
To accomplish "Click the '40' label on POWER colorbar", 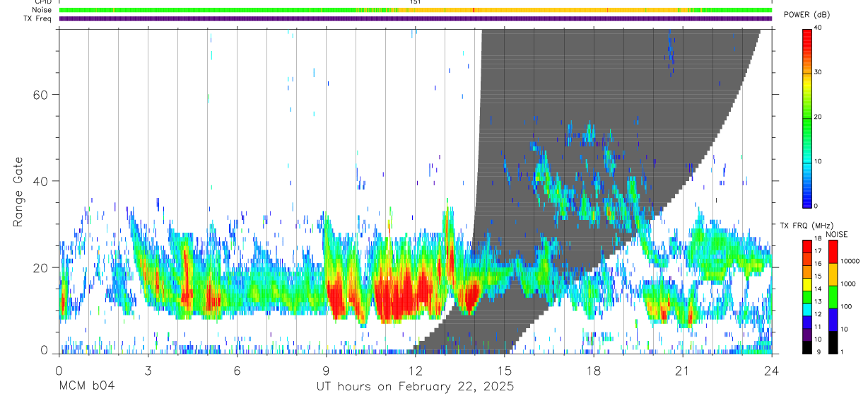I will point(818,28).
